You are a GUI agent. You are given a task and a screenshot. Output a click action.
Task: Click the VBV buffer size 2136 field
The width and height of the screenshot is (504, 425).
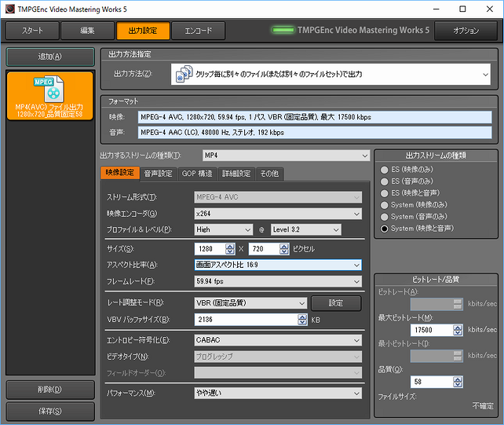247,320
